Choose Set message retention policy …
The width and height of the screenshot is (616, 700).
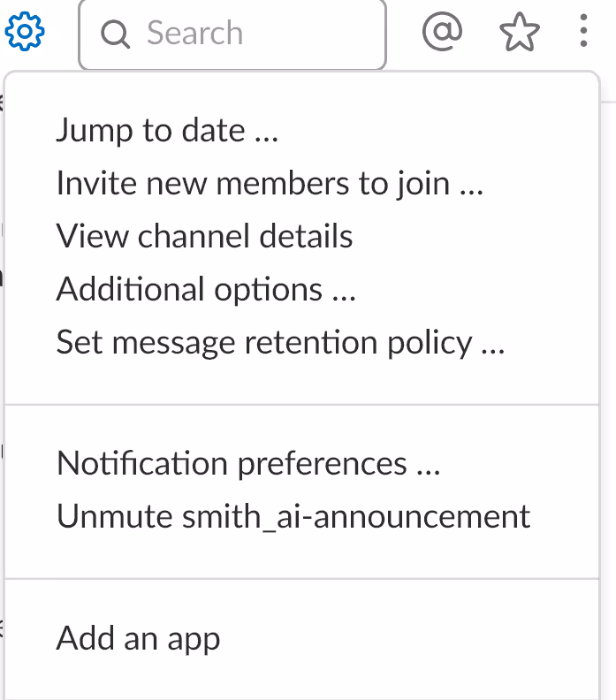[280, 342]
